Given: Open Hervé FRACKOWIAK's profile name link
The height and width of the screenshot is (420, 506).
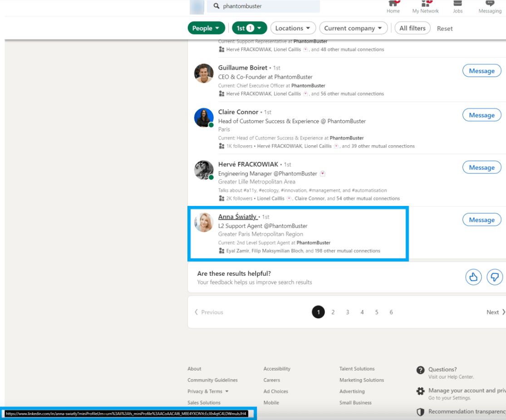Looking at the screenshot, I should [x=248, y=164].
